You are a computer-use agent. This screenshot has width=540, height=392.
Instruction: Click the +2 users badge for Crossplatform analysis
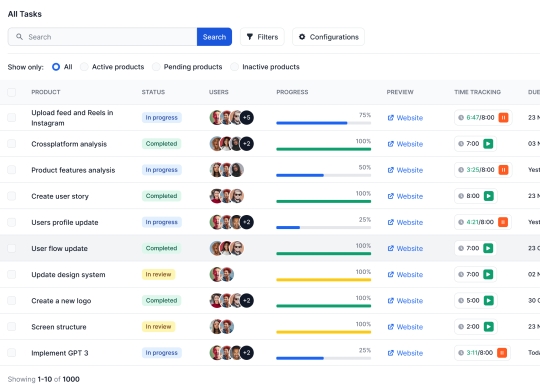pos(247,144)
